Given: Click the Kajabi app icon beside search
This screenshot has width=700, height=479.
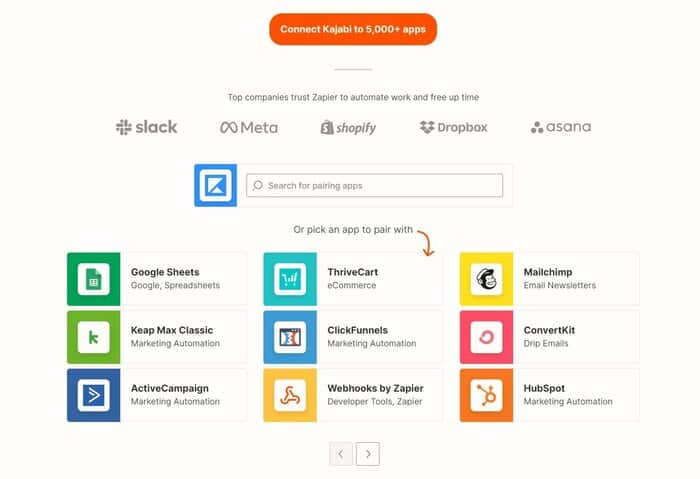Looking at the screenshot, I should coord(216,185).
